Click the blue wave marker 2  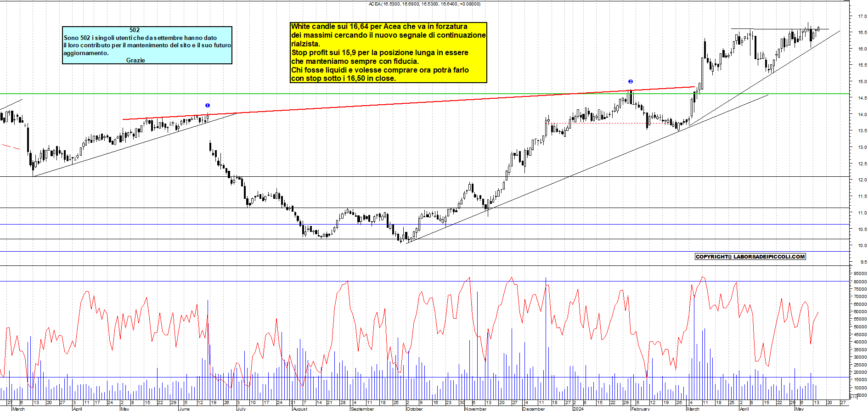click(x=631, y=81)
